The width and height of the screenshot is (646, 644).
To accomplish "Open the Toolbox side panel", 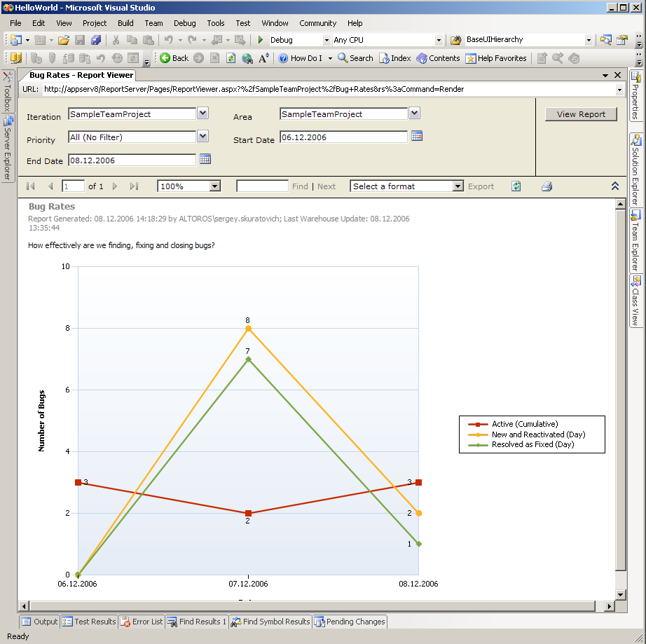I will point(8,91).
